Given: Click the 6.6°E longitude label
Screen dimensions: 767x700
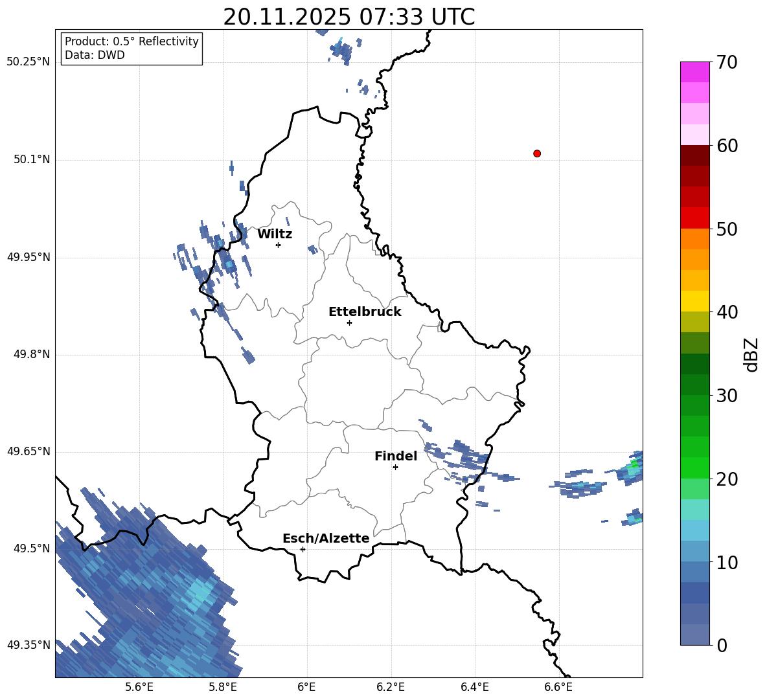Looking at the screenshot, I should (x=558, y=687).
